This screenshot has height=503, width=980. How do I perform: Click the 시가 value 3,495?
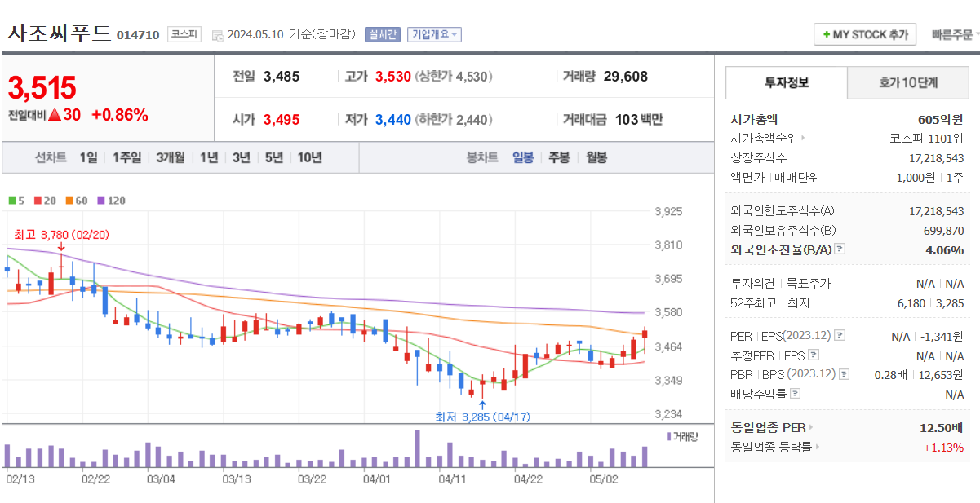point(282,120)
